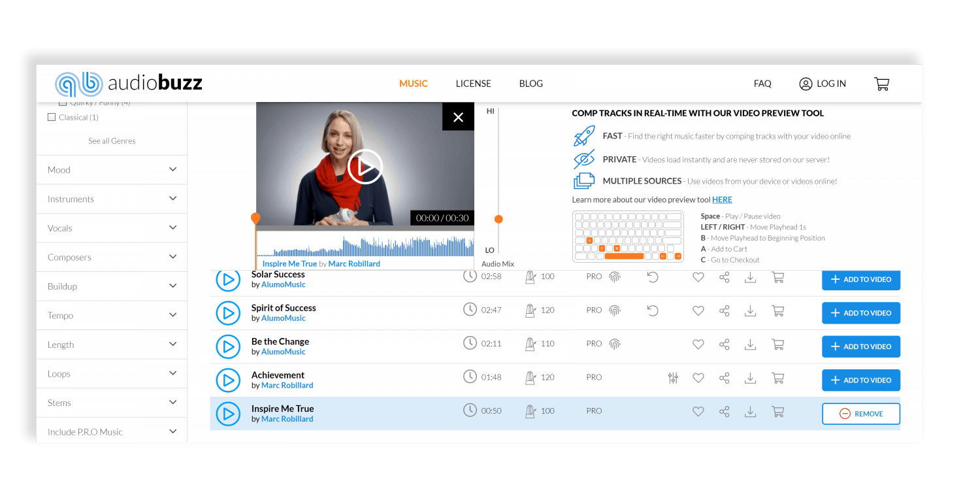Add Inspire Me True to cart
The height and width of the screenshot is (504, 980).
click(777, 412)
